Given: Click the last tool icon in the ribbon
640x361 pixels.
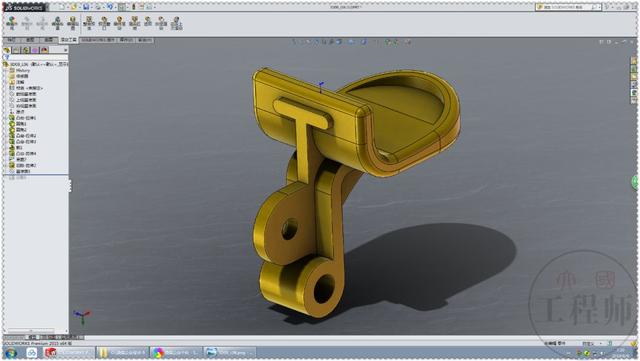Looking at the screenshot, I should click(176, 23).
